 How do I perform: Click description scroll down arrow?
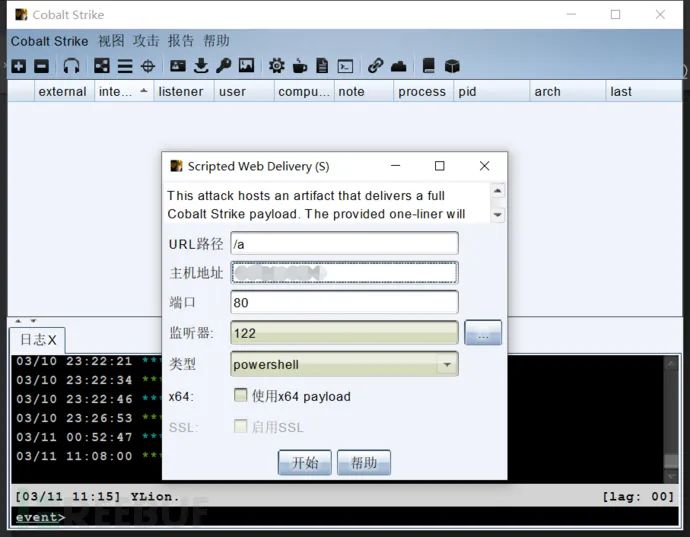coord(498,215)
